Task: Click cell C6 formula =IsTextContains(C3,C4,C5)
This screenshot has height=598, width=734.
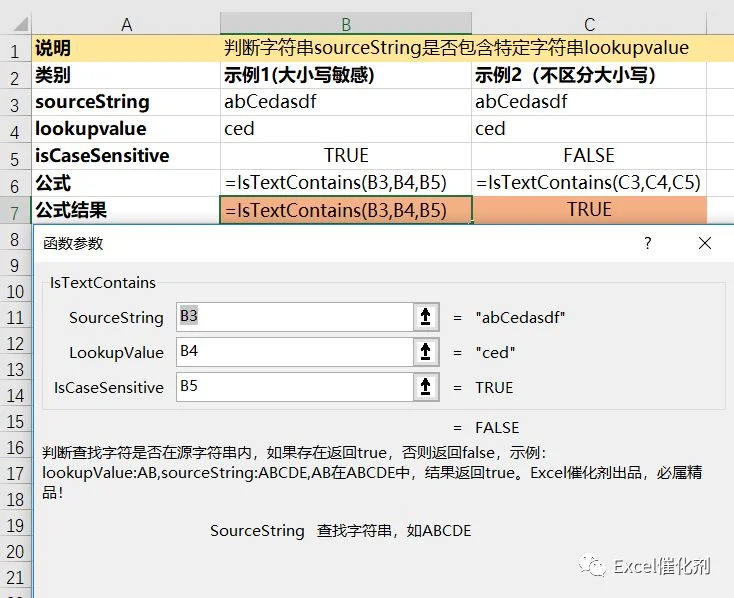Action: click(x=589, y=183)
